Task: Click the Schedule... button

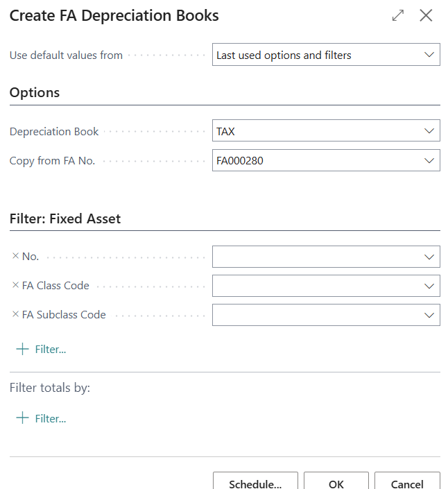Action: pos(255,483)
